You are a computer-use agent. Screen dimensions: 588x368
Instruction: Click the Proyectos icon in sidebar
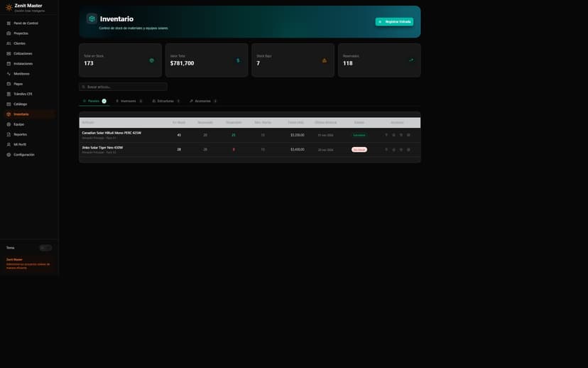9,33
